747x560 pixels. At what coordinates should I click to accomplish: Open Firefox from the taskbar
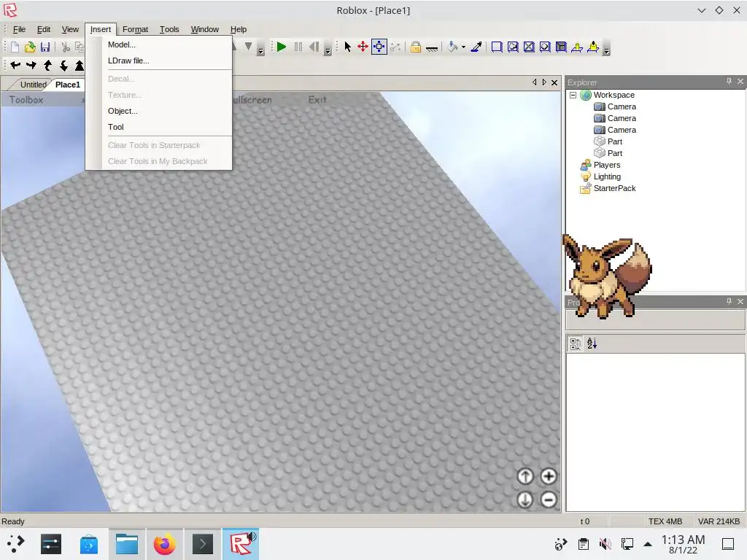(x=165, y=544)
